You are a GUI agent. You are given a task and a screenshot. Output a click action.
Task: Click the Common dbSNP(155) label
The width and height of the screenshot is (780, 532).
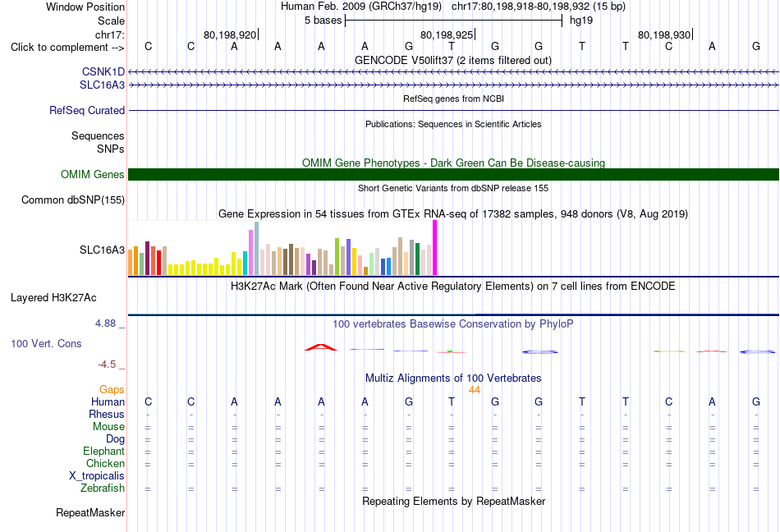[x=72, y=199]
